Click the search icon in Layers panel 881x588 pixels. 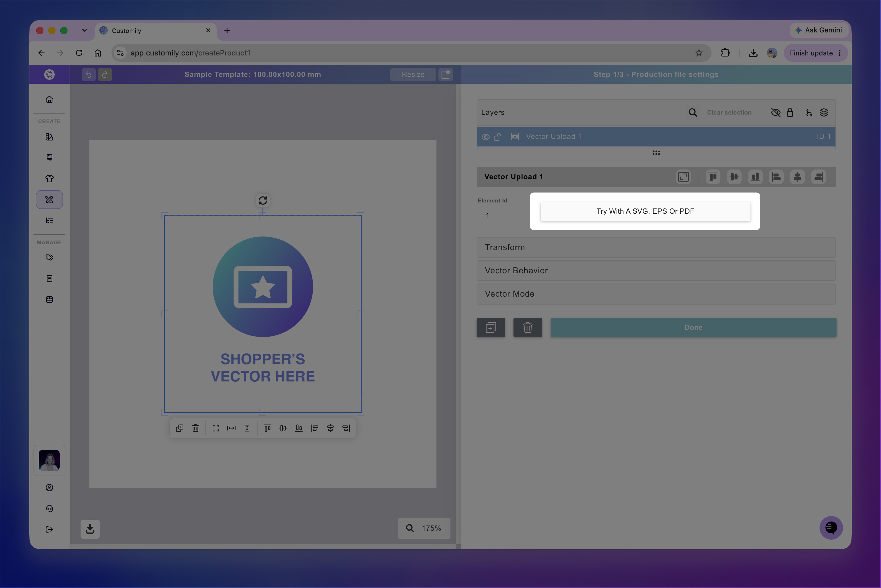pos(693,112)
